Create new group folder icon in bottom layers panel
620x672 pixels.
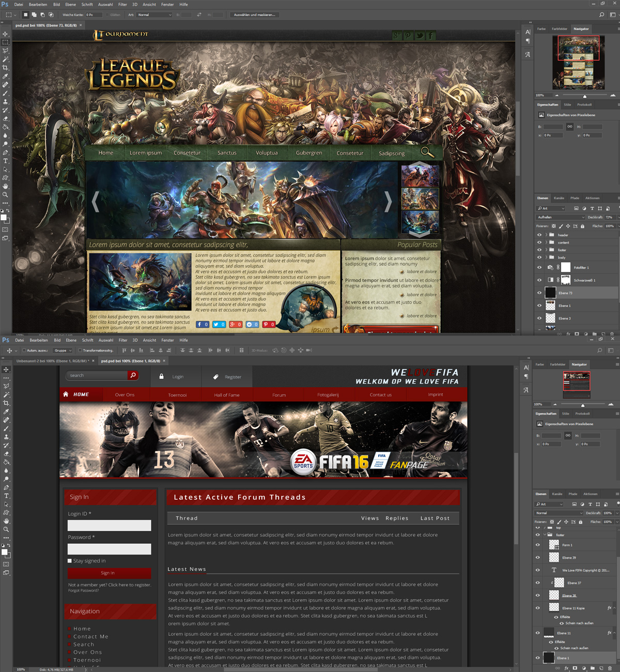pyautogui.click(x=593, y=668)
